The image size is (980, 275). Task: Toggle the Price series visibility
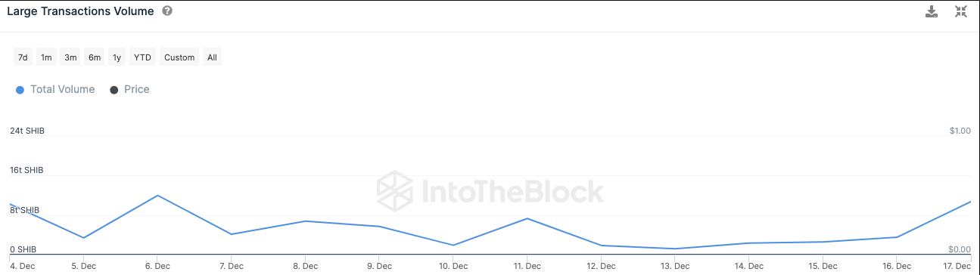point(129,89)
